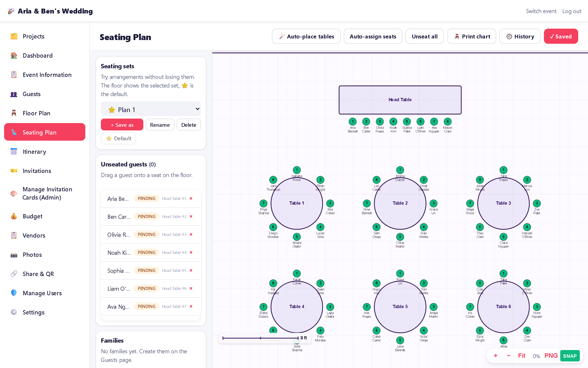Go to Guests page
The width and height of the screenshot is (588, 368).
pyautogui.click(x=45, y=94)
